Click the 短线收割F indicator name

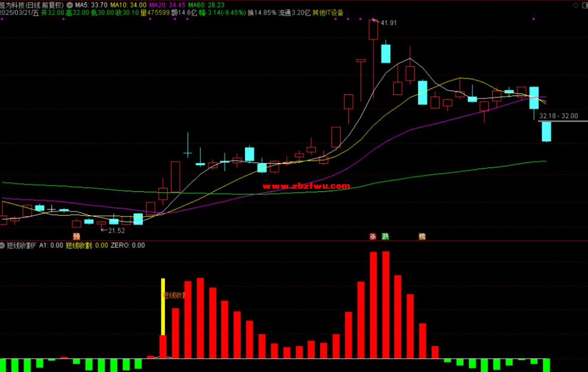tap(21, 245)
